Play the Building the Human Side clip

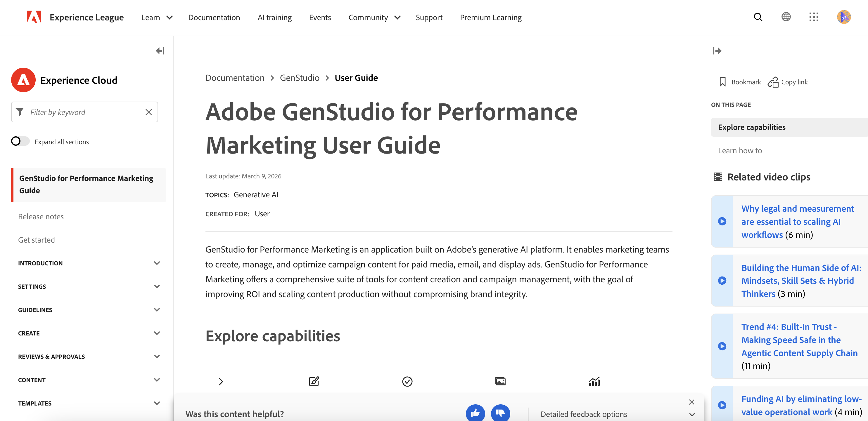(x=722, y=281)
